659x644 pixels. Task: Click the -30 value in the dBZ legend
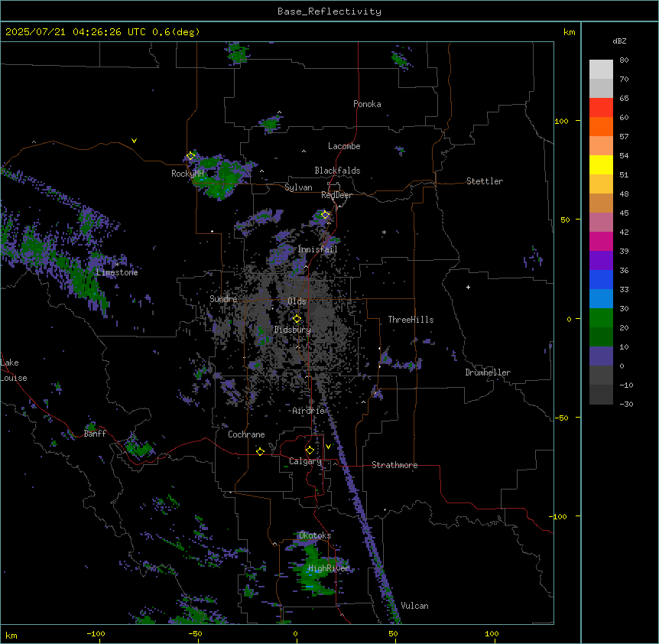(626, 404)
